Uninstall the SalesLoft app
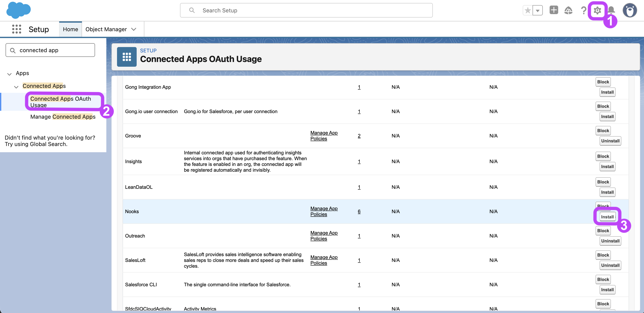This screenshot has width=644, height=313. tap(610, 265)
